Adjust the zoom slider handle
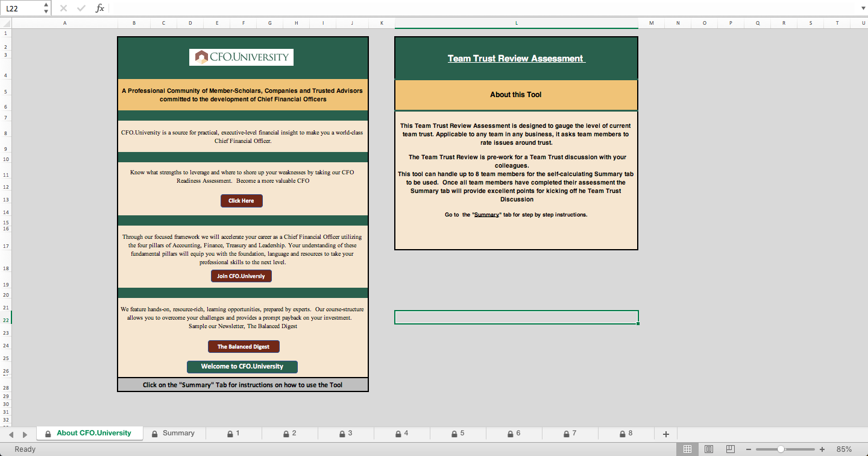The width and height of the screenshot is (868, 456). point(781,449)
